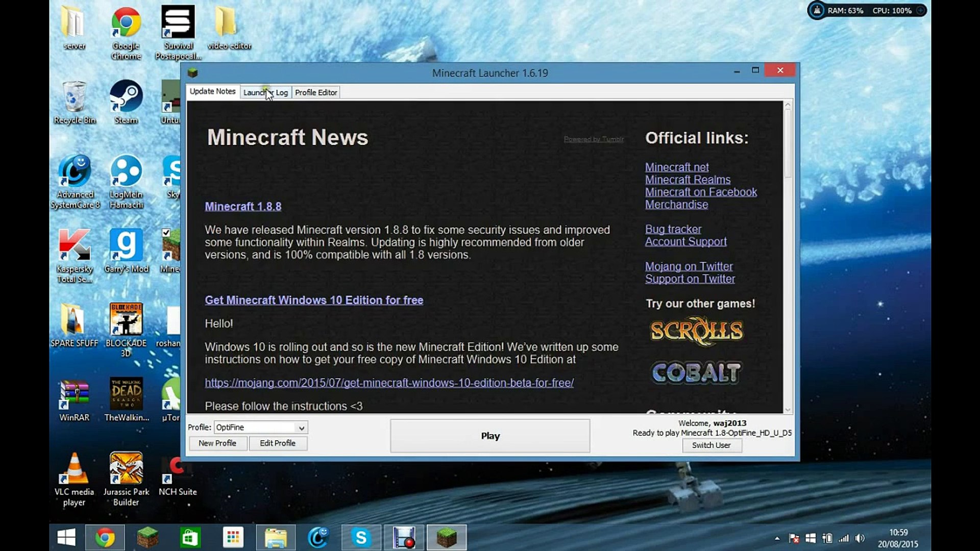Click the New Profile button
980x551 pixels.
(217, 443)
